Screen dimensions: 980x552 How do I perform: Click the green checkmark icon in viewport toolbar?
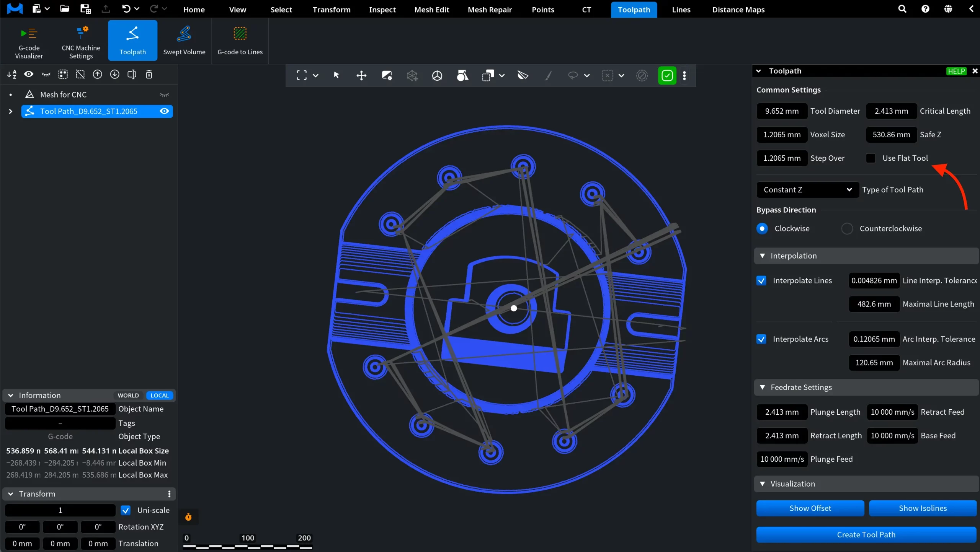[x=667, y=75]
